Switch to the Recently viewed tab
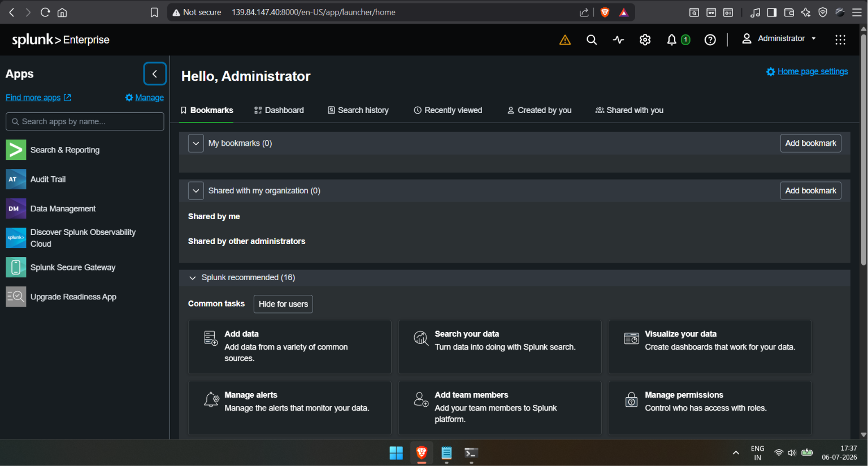 pyautogui.click(x=448, y=110)
